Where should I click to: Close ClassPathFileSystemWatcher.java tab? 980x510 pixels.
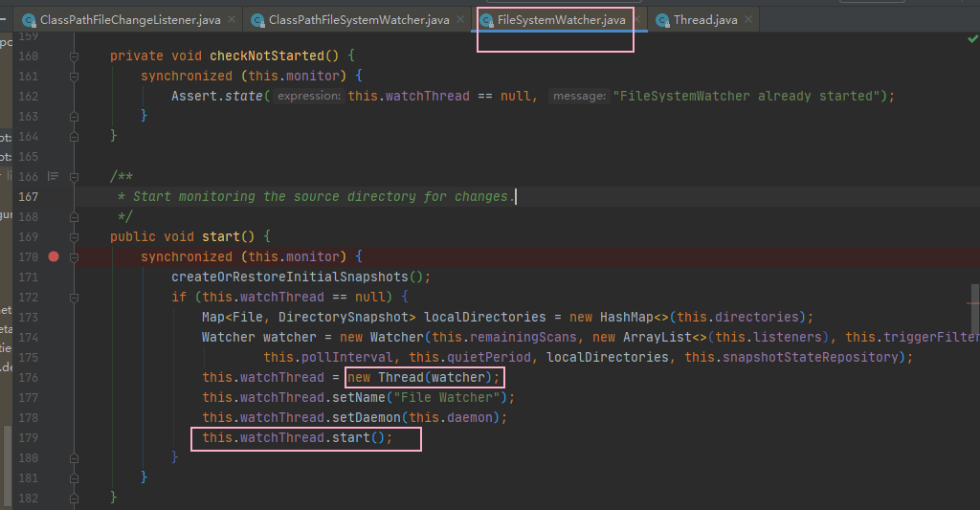click(x=460, y=19)
